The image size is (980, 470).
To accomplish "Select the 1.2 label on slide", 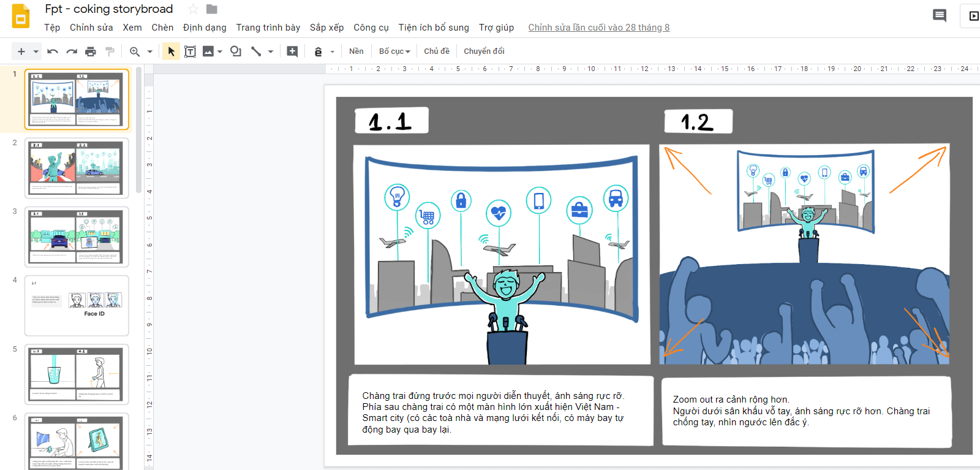I will [698, 121].
